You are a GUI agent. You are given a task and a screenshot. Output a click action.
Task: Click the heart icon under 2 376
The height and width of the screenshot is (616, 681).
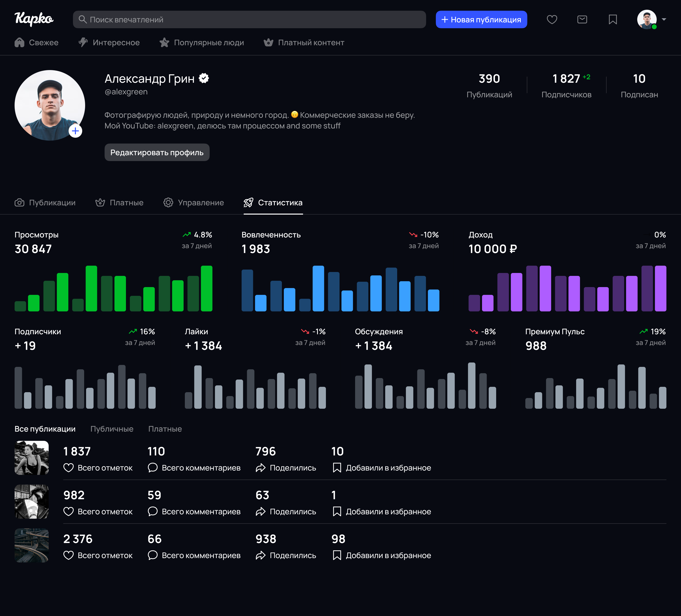pos(69,555)
